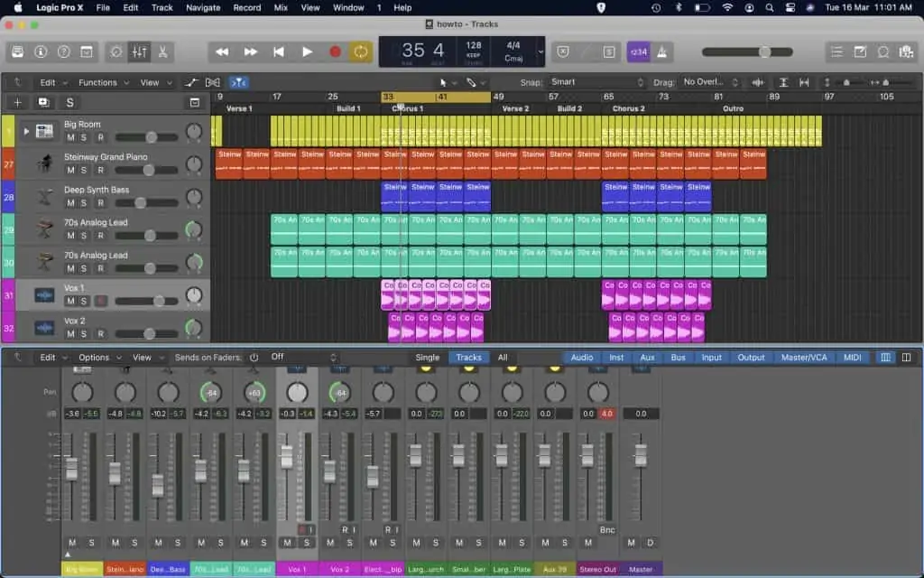
Task: Toggle the yellow Cycle button
Action: (x=360, y=51)
